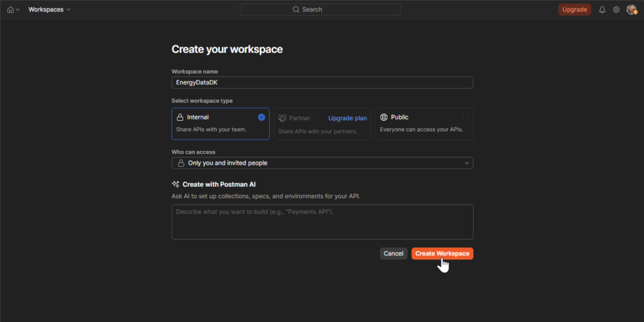This screenshot has width=644, height=322.
Task: Expand the Workspaces dropdown
Action: 49,9
